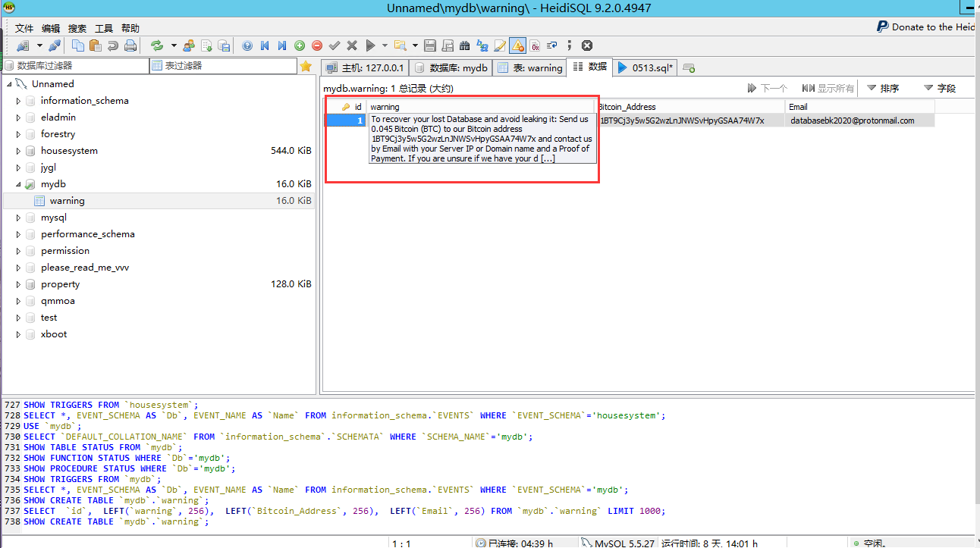Switch to the 数据 tab
Image resolution: width=980 pixels, height=548 pixels.
coord(590,67)
